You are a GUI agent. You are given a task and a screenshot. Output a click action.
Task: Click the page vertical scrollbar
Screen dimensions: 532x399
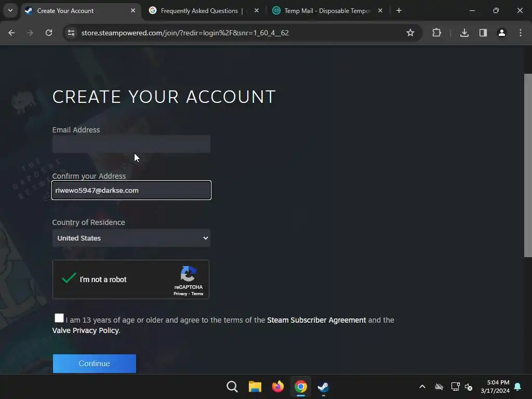pos(528,165)
